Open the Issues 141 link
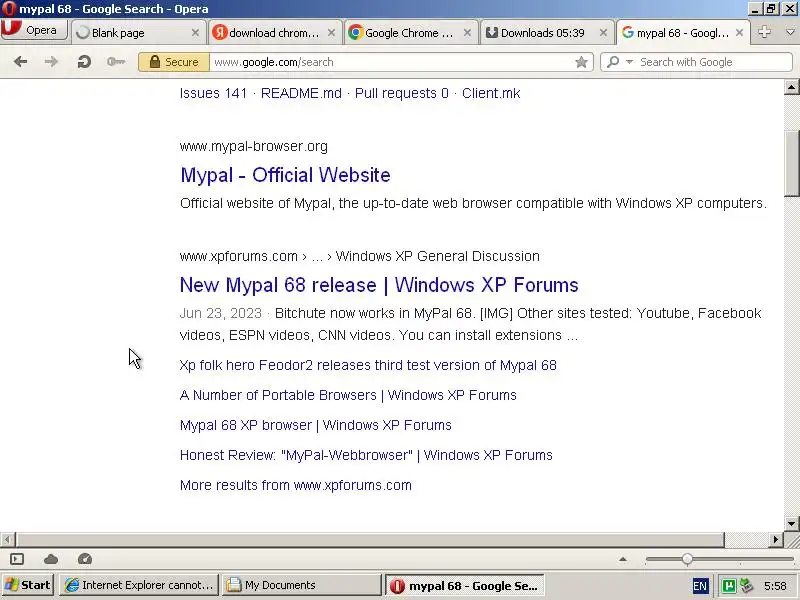Viewport: 800px width, 600px height. 213,93
